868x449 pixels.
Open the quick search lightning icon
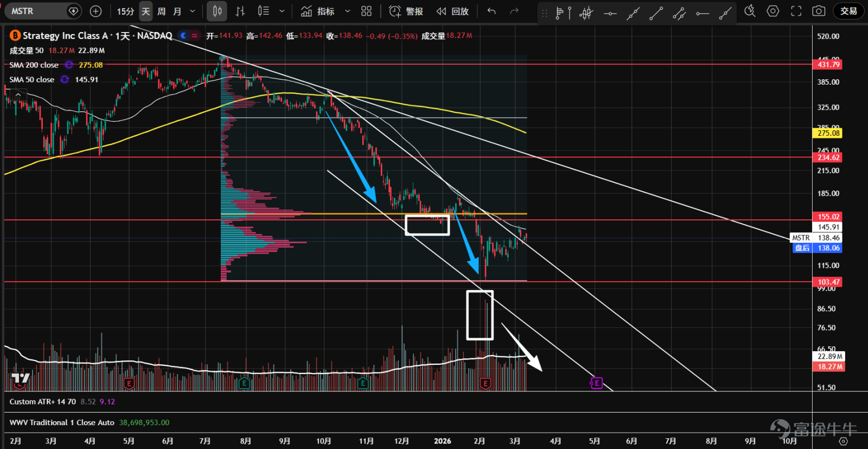point(750,11)
